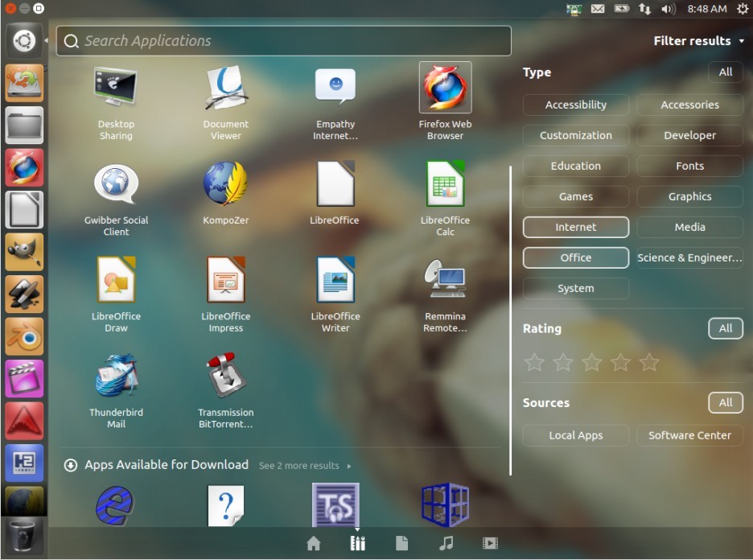The width and height of the screenshot is (753, 560).
Task: Toggle the System type filter
Action: click(x=576, y=288)
